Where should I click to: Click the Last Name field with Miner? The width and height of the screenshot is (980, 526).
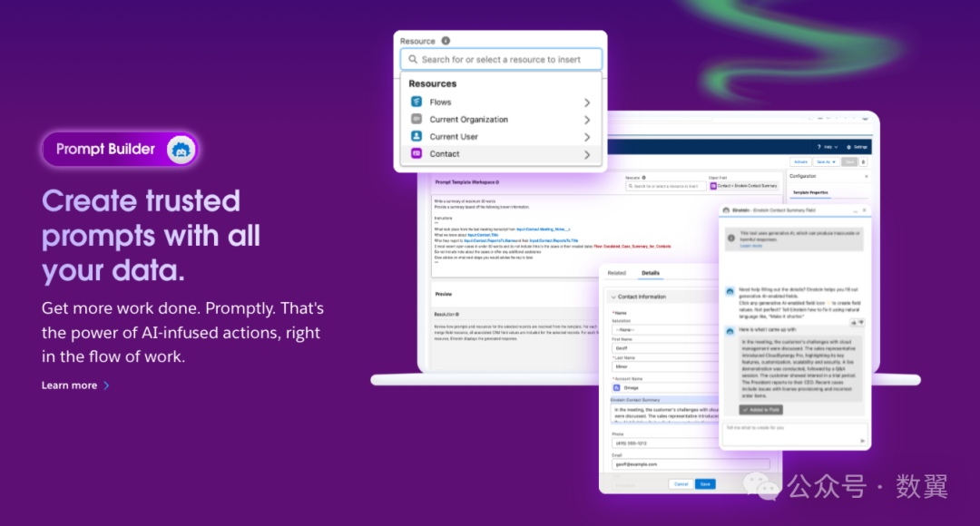(665, 366)
